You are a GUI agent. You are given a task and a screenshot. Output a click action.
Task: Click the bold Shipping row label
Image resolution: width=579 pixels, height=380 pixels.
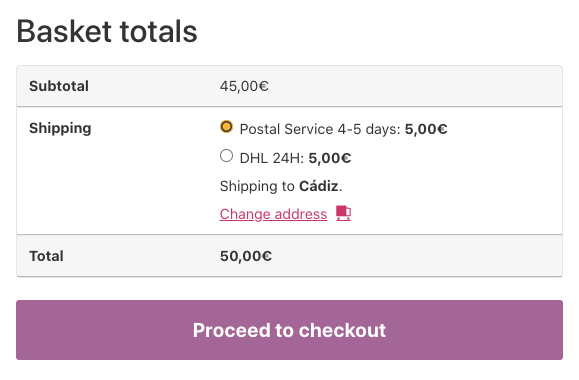60,129
